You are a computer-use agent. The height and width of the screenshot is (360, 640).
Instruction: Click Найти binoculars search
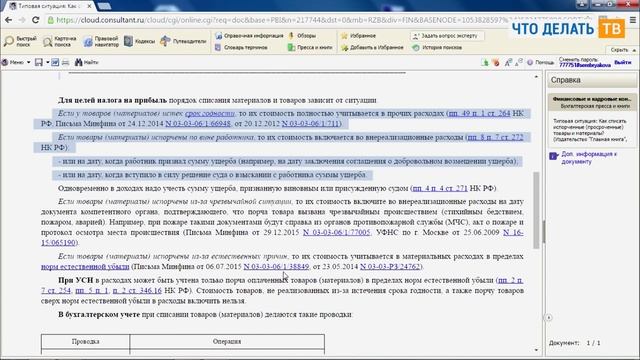(x=87, y=62)
